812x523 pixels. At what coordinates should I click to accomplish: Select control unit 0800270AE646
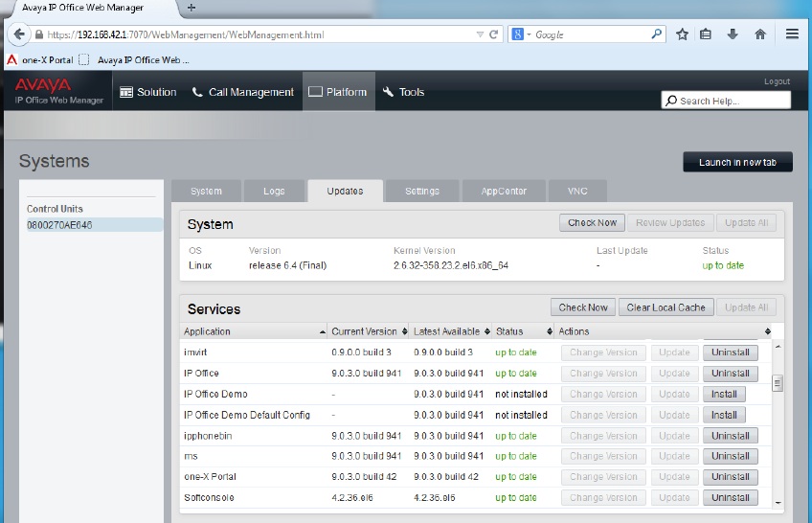tap(94, 225)
